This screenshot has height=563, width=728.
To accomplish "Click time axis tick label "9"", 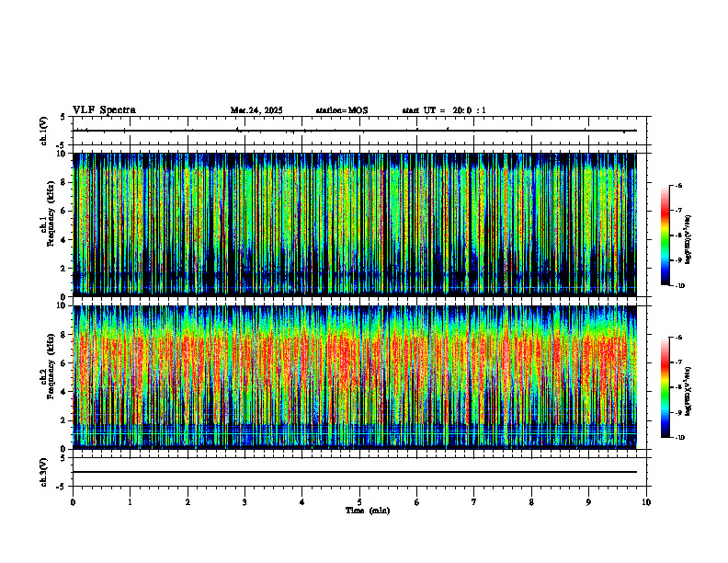I will tap(588, 502).
